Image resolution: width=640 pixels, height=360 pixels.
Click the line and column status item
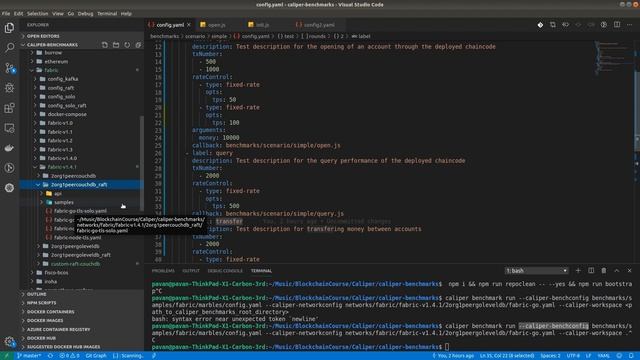507,356
